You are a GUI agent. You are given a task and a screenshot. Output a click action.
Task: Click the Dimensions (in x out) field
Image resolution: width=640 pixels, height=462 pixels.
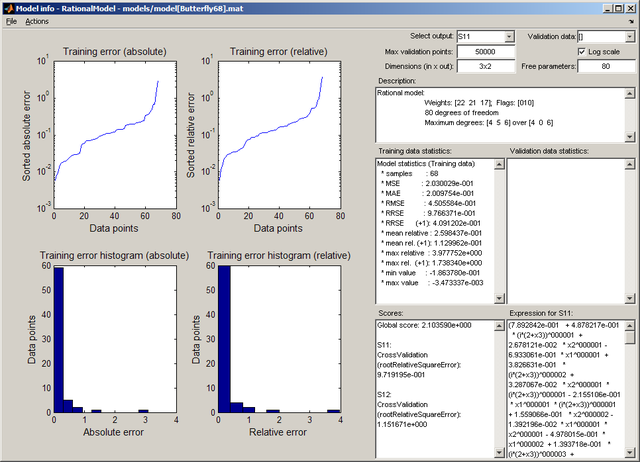pos(481,66)
